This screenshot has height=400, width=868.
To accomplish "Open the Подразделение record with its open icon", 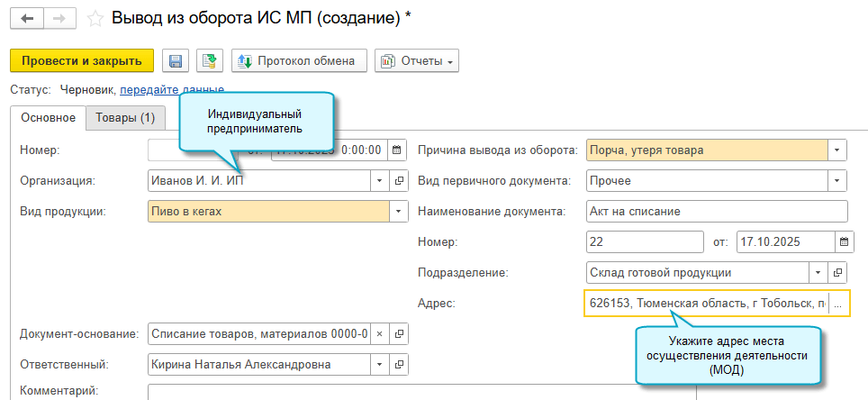I will tap(837, 272).
